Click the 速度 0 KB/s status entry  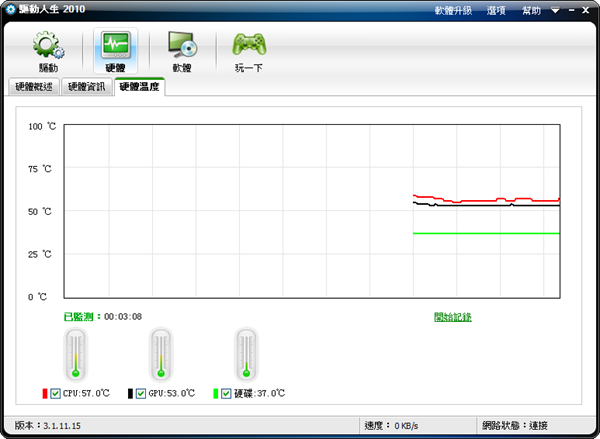(391, 426)
